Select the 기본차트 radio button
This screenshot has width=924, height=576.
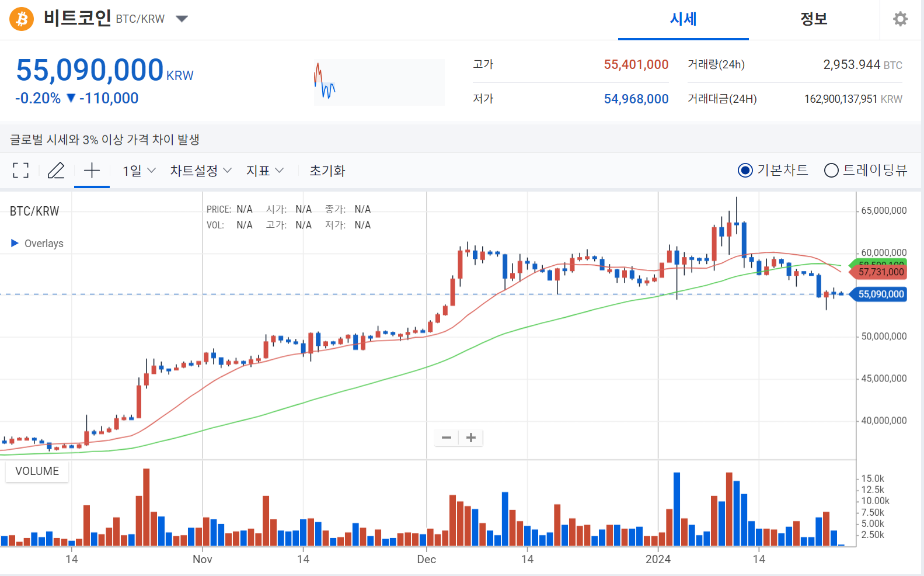(x=745, y=170)
